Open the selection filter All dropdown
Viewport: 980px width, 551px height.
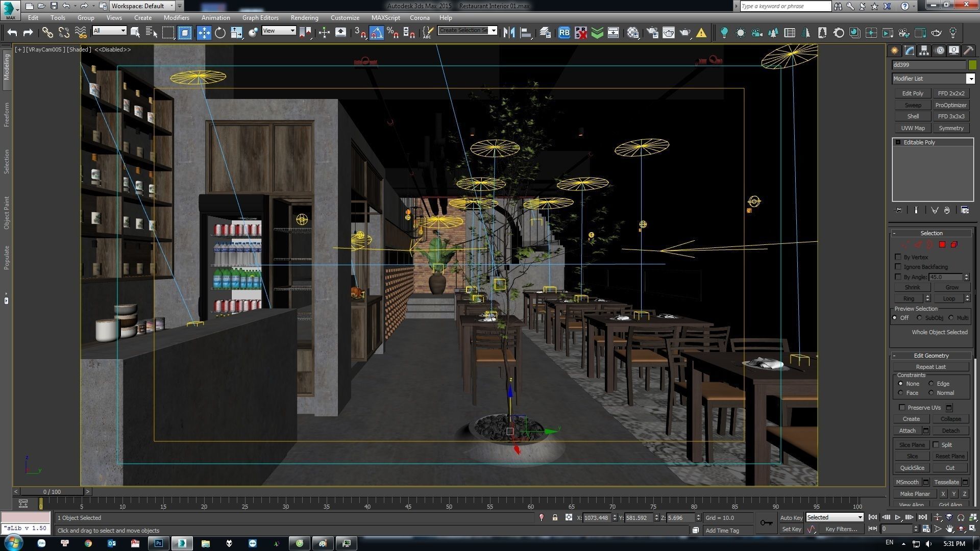click(x=109, y=31)
